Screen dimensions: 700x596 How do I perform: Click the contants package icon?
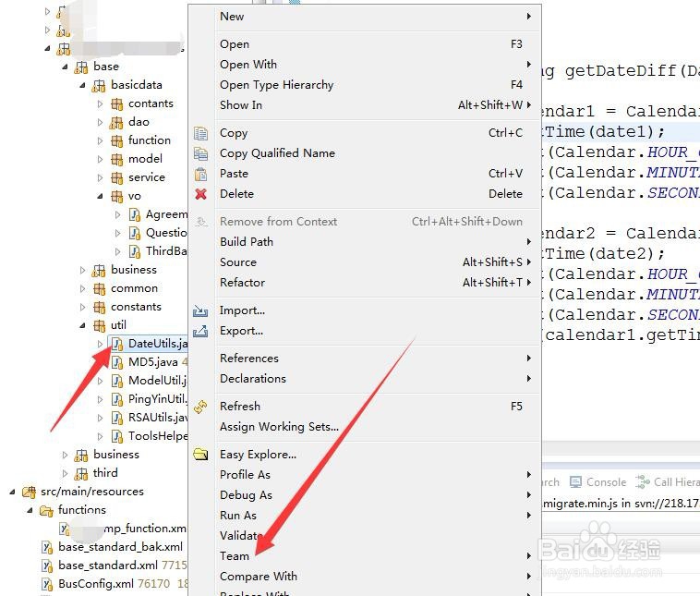(x=116, y=104)
